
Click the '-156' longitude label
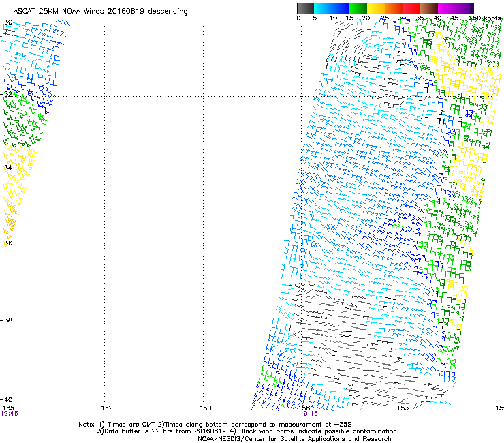(x=302, y=408)
